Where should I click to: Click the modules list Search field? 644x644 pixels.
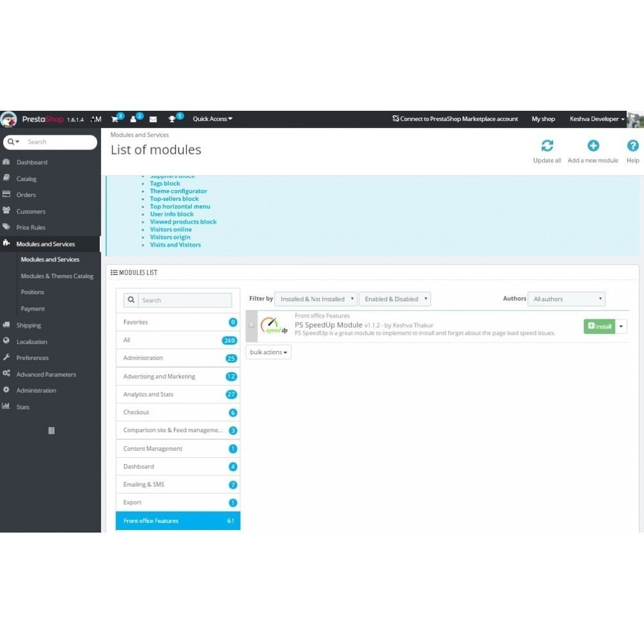185,300
